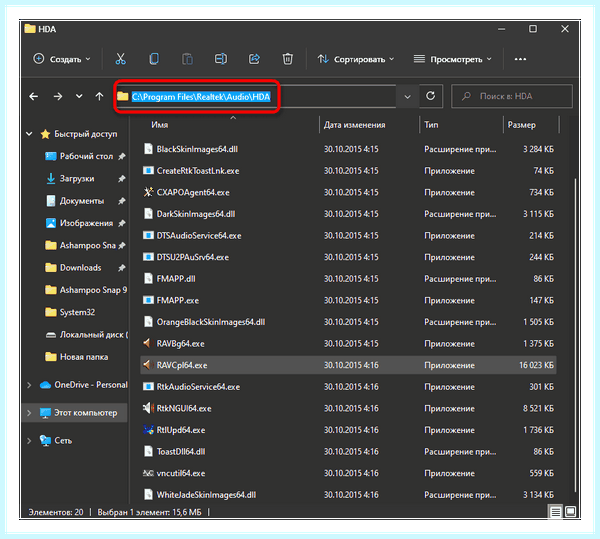Open Рабочий стол in quick access
Screen dimensions: 600x539
[86, 156]
